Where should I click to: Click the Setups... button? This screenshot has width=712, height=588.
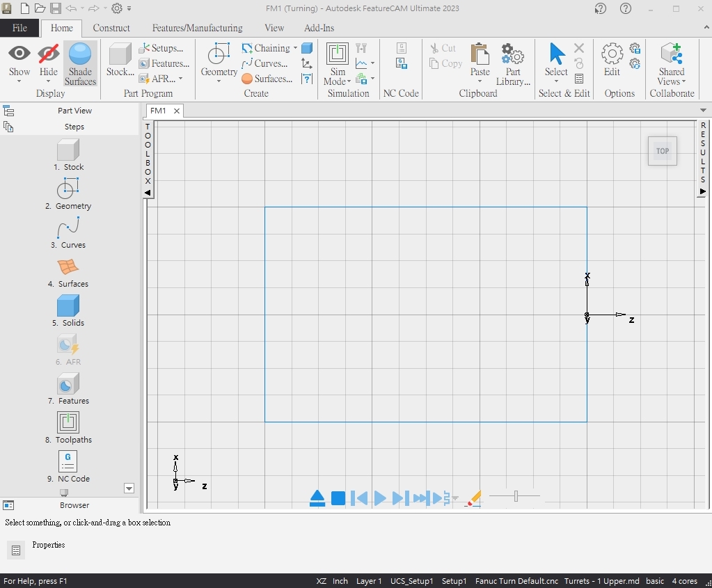[x=161, y=48]
